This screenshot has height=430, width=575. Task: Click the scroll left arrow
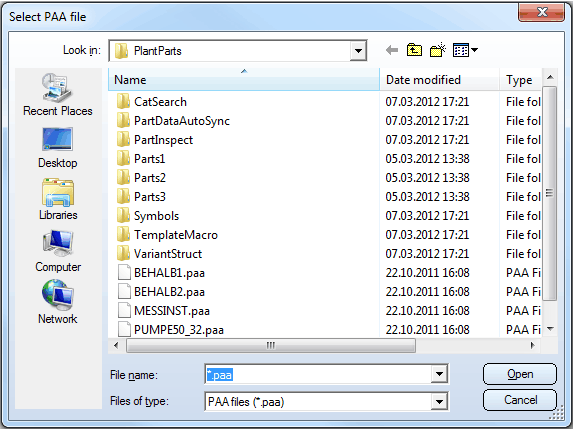[x=116, y=345]
